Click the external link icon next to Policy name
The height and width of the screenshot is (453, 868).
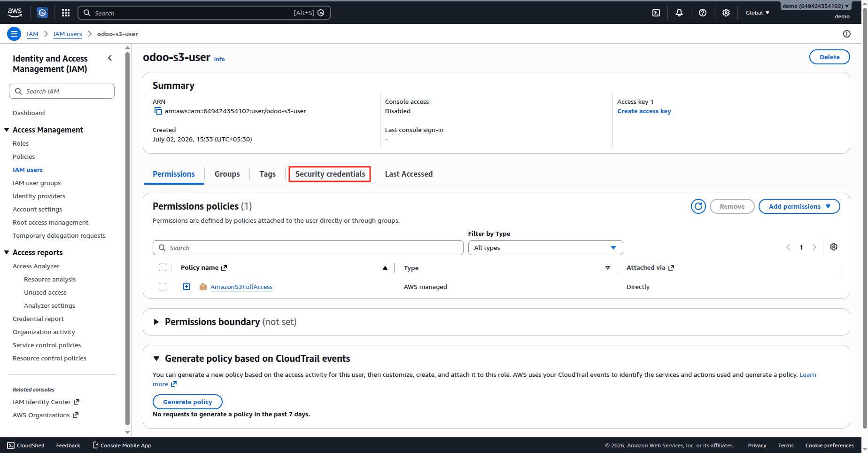click(x=225, y=268)
